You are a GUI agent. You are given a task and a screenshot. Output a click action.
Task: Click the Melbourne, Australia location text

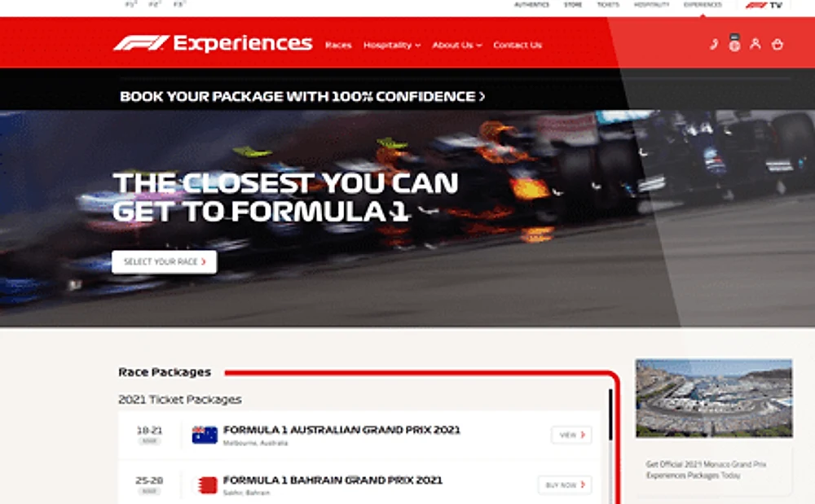pos(255,443)
